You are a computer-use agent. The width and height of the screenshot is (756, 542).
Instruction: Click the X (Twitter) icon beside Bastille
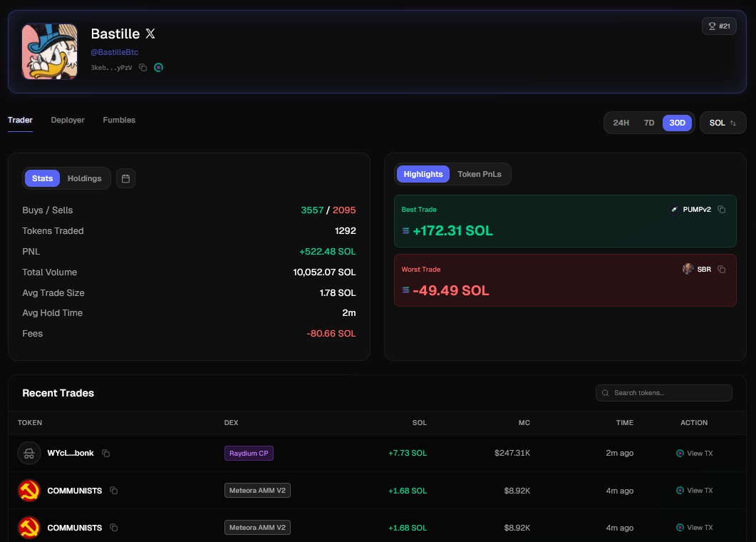[150, 34]
